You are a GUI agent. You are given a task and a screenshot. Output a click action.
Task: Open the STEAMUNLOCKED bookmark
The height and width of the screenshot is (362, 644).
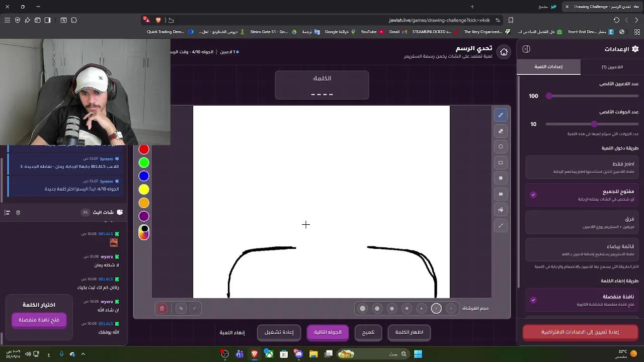click(x=436, y=32)
